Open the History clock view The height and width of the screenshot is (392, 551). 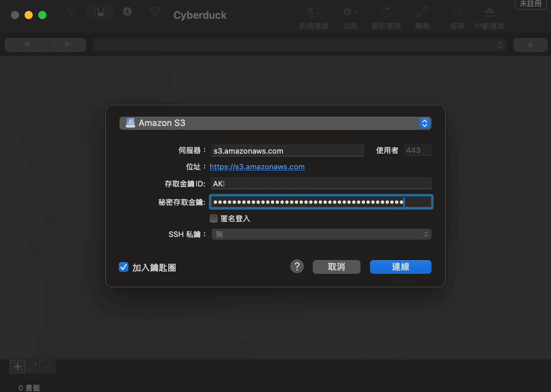tap(127, 12)
